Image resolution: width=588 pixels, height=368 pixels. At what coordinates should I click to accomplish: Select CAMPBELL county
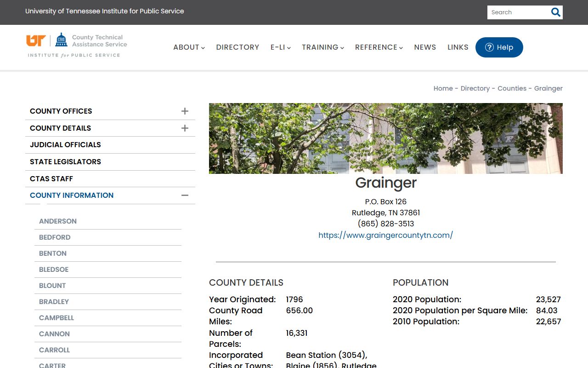[57, 318]
